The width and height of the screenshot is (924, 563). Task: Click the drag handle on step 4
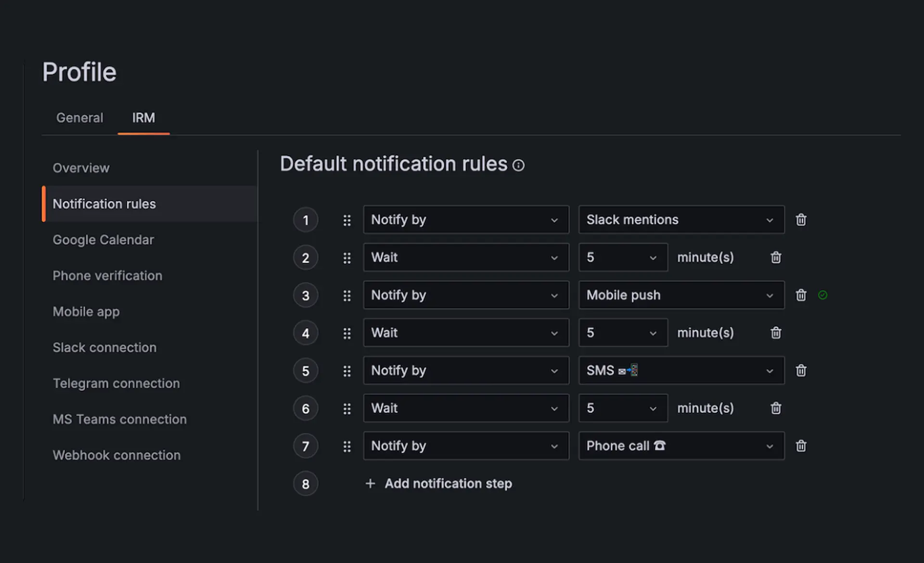(x=347, y=333)
